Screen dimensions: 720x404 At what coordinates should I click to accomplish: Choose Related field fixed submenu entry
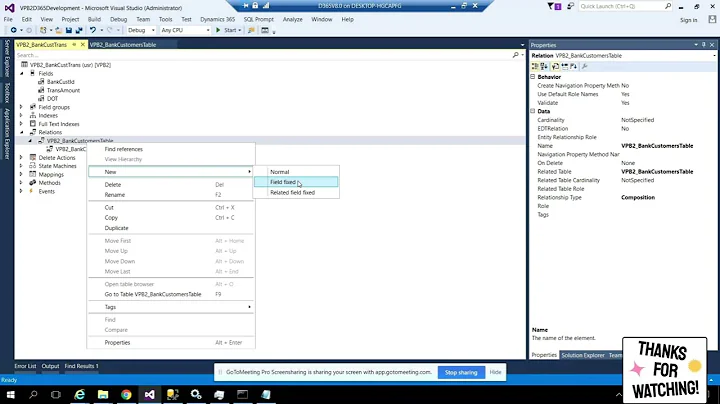[x=296, y=193]
